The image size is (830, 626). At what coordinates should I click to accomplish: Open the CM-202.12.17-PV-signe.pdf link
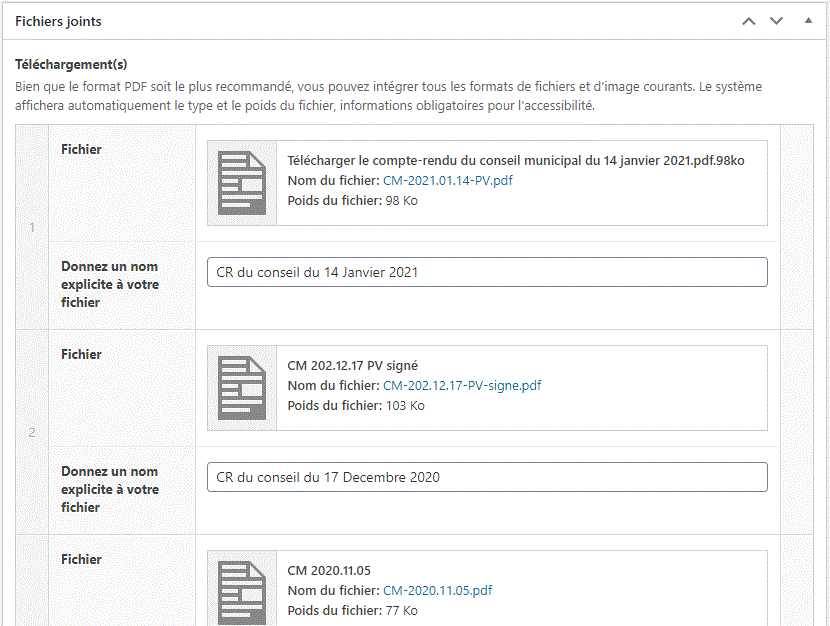[462, 386]
